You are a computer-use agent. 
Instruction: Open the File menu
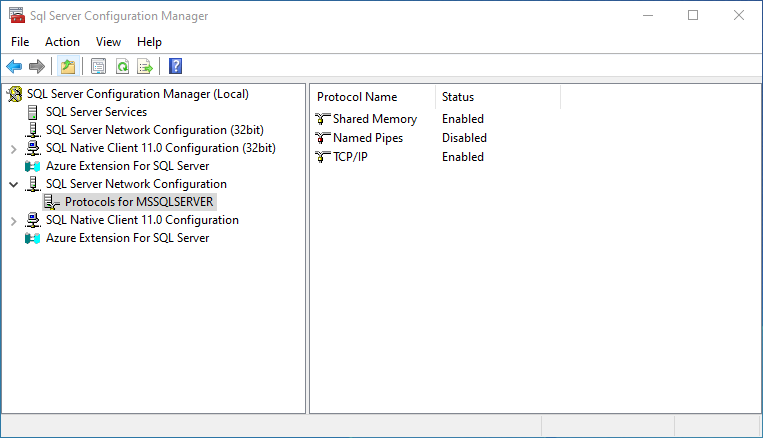pyautogui.click(x=20, y=42)
